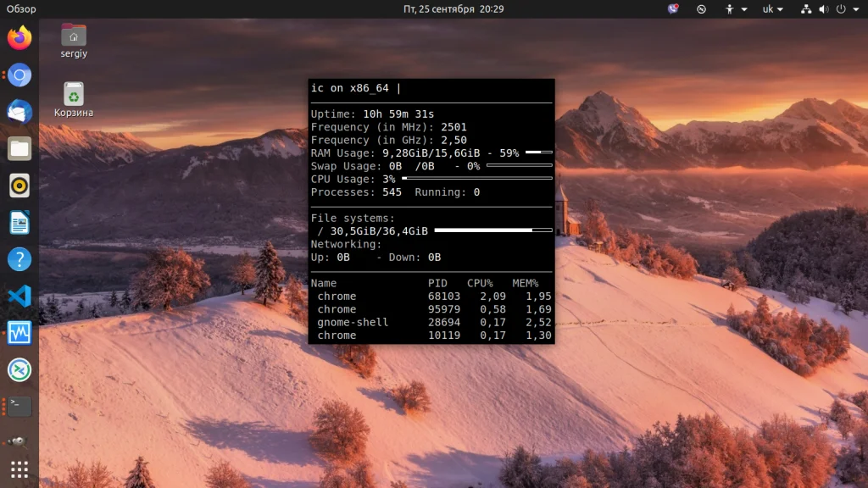Open Thunderbird mail client
868x488 pixels.
pos(19,112)
